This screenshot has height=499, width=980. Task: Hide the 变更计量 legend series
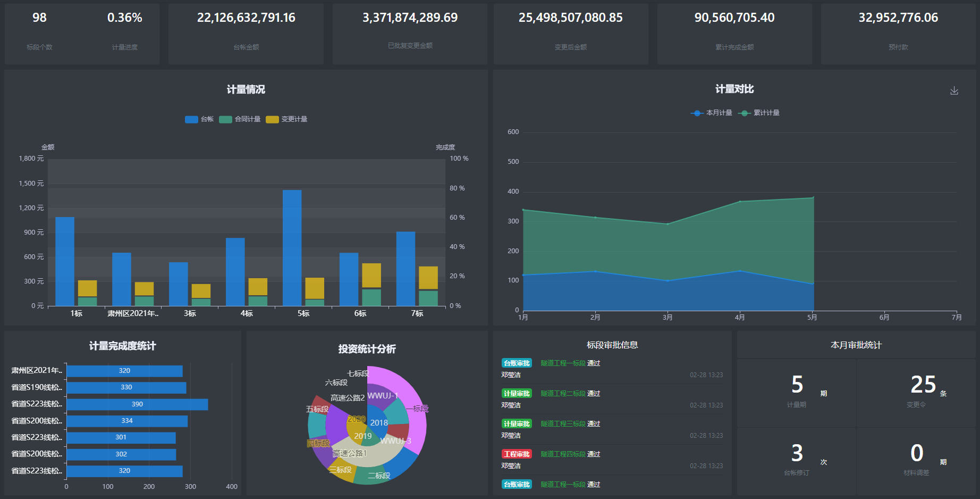[286, 119]
